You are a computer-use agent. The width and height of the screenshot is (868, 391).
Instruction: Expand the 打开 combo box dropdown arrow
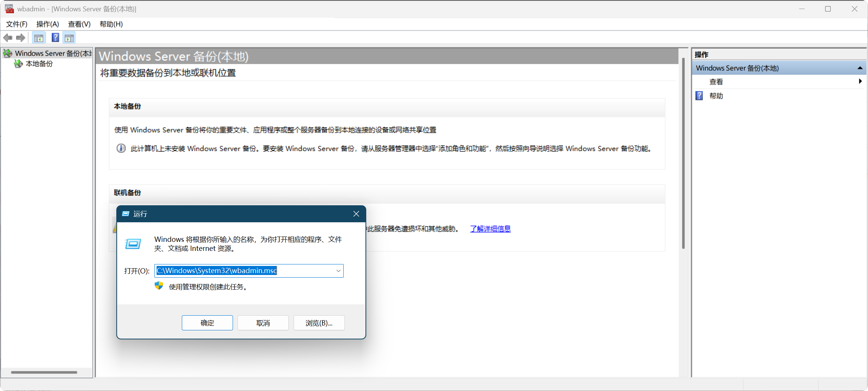(x=338, y=271)
